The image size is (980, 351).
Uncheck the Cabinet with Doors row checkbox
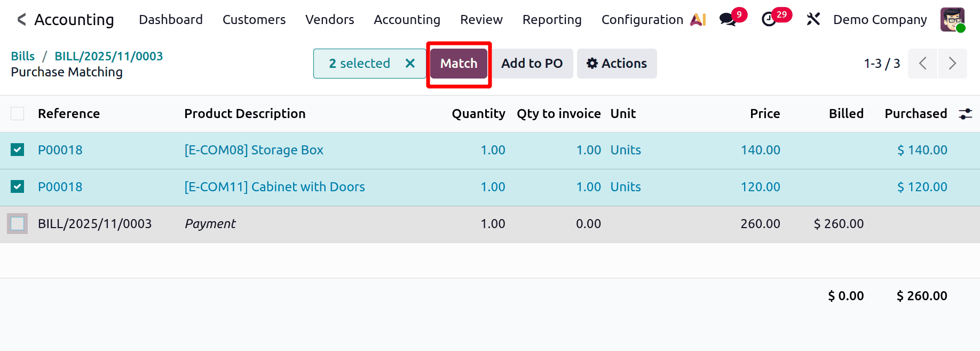[18, 186]
